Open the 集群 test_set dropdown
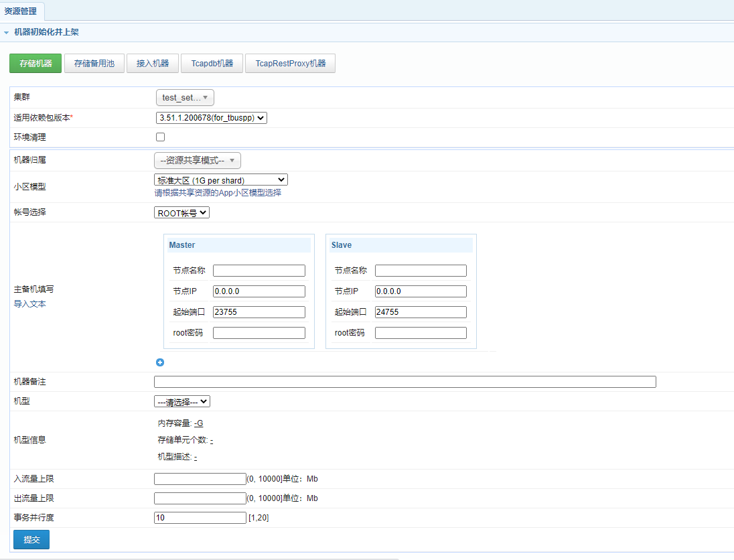This screenshot has width=734, height=560. click(x=185, y=97)
